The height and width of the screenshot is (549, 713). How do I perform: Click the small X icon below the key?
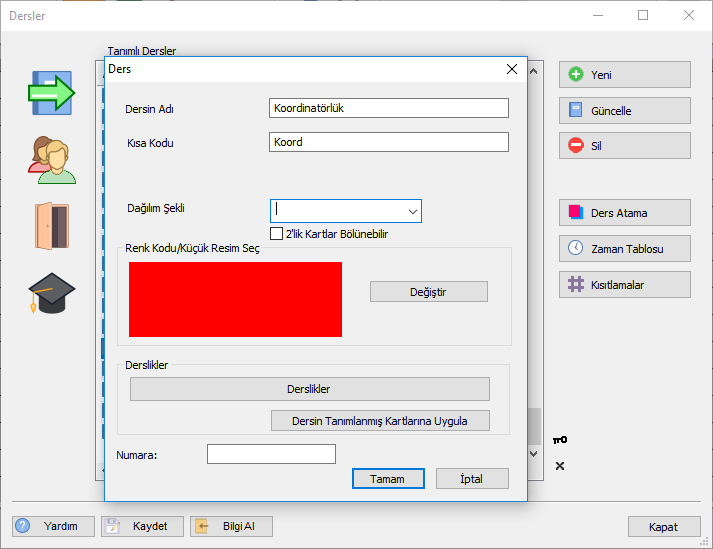click(x=560, y=466)
